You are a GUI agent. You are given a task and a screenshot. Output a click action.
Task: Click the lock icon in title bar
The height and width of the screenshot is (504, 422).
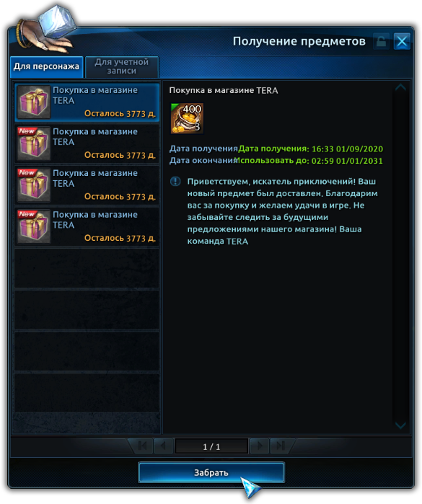pyautogui.click(x=381, y=41)
